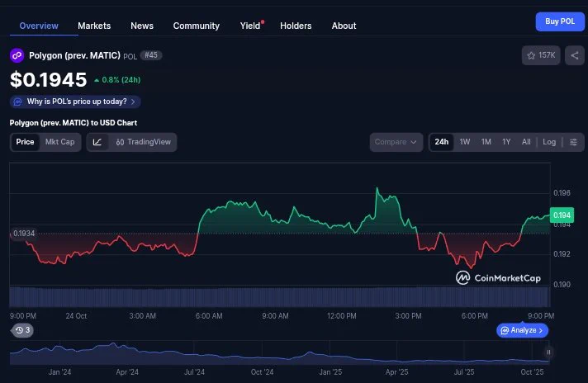Open 'Why is POL's price up today?' link
Viewport: 588px width, 383px height.
(75, 102)
